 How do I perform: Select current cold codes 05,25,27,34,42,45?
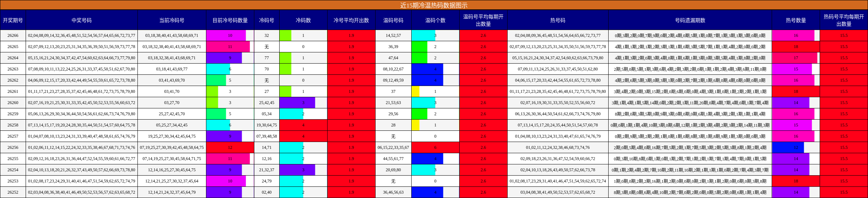(x=172, y=125)
